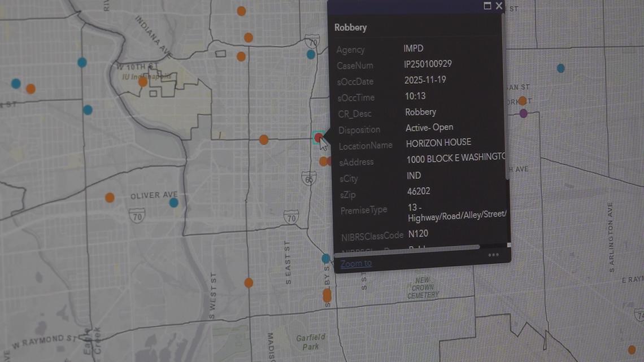The width and height of the screenshot is (644, 362).
Task: Click the blue incident marker near Indiana Ave
Action: [x=82, y=62]
